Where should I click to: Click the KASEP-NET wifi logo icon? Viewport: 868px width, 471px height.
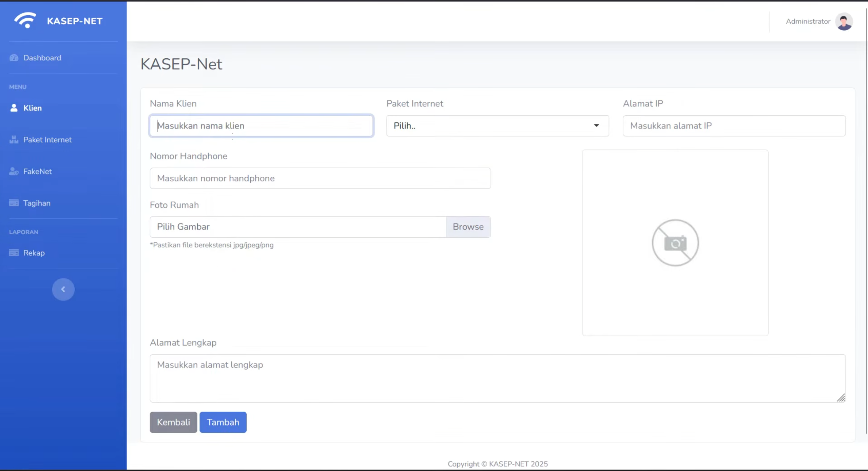click(25, 20)
